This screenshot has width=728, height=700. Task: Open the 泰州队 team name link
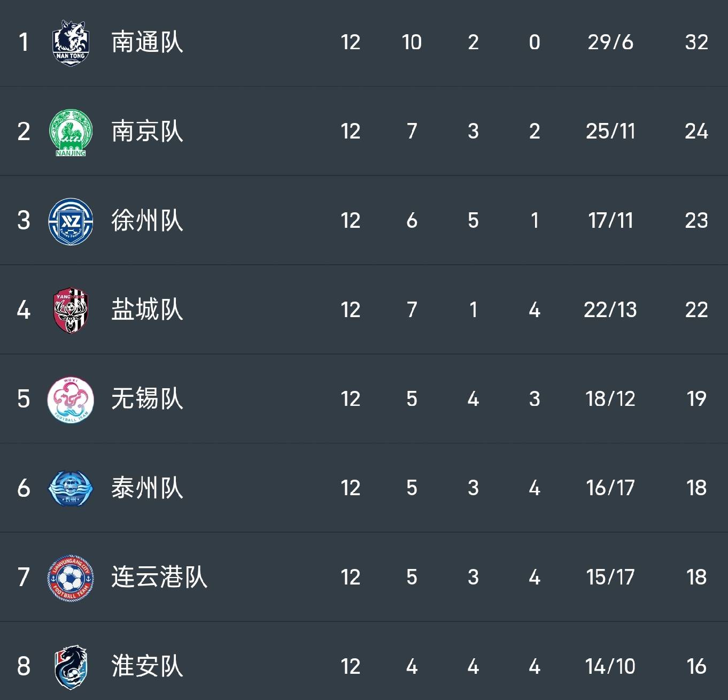tap(147, 488)
